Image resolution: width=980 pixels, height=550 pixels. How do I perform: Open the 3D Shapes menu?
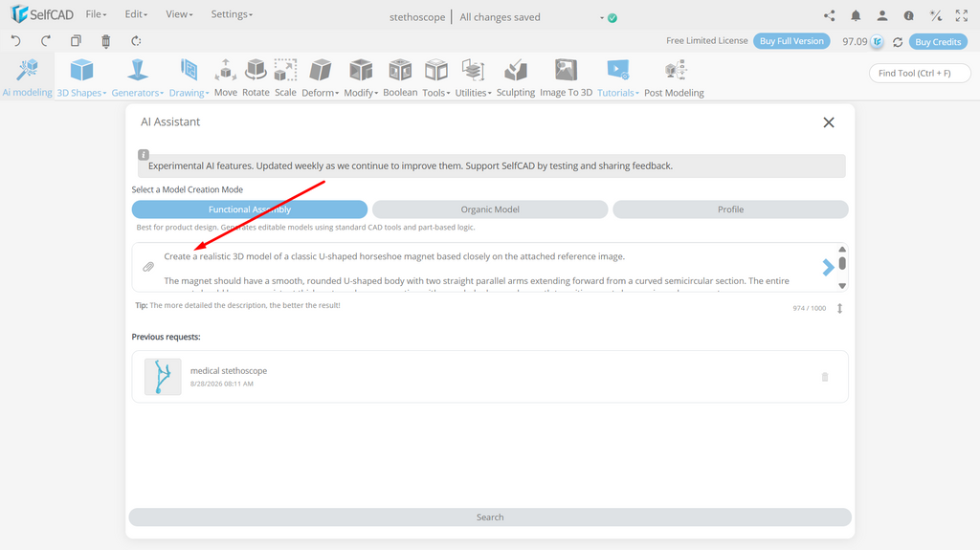(x=81, y=77)
